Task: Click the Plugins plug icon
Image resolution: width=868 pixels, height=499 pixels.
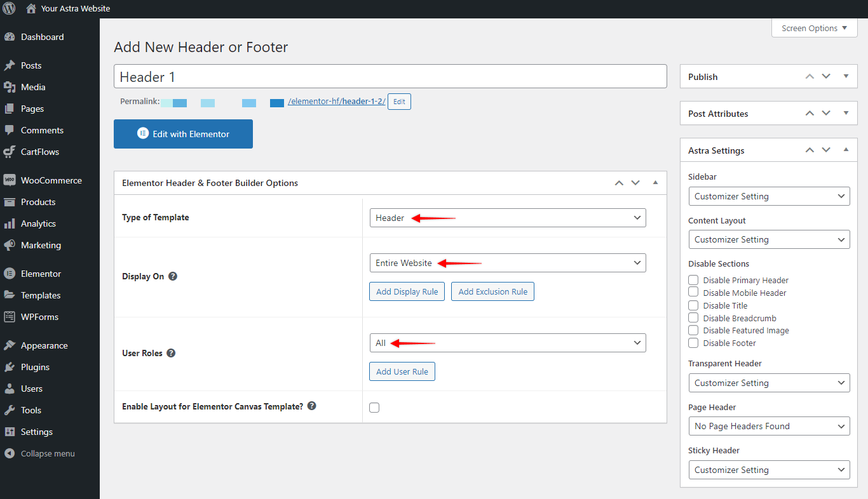Action: [10, 367]
